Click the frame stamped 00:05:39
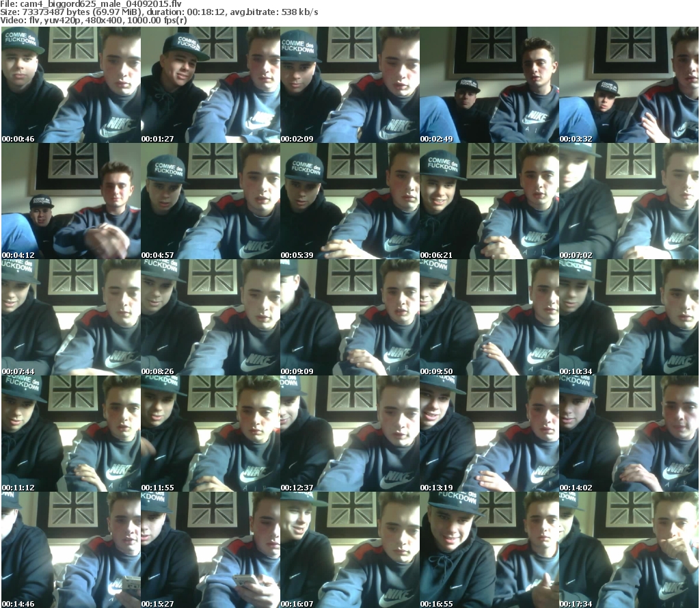Viewport: 700px width, 608px height. [x=349, y=201]
